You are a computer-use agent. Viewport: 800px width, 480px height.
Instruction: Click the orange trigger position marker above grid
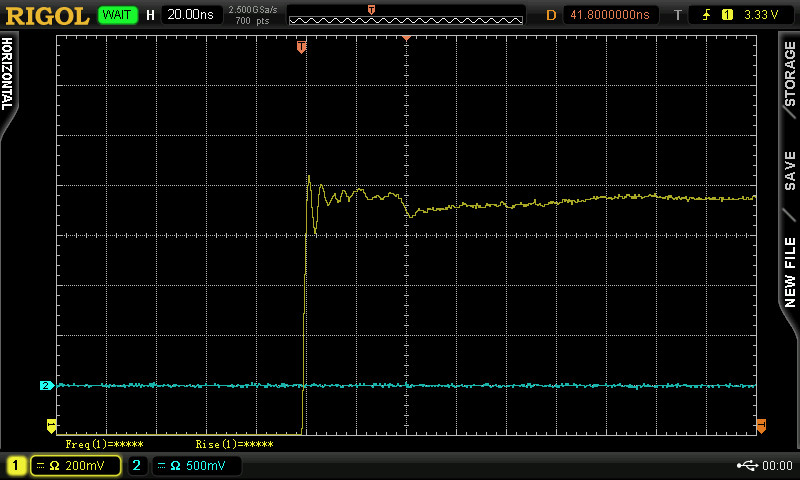tap(301, 47)
